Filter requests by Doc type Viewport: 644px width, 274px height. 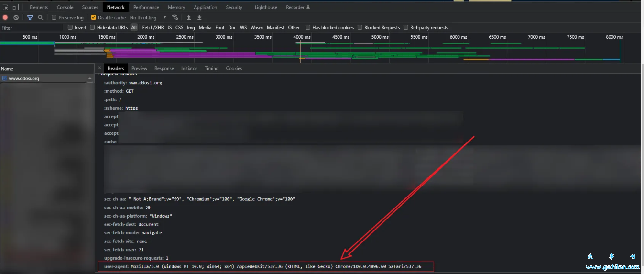click(232, 28)
